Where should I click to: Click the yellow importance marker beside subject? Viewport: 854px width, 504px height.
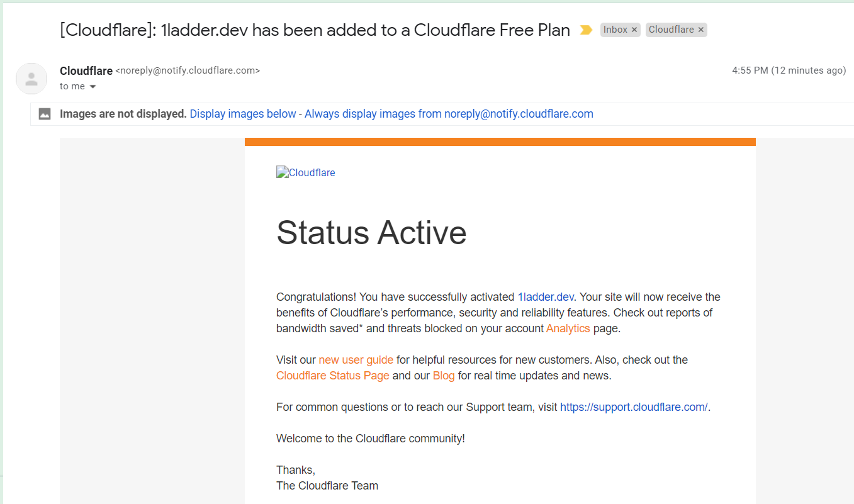click(x=586, y=30)
